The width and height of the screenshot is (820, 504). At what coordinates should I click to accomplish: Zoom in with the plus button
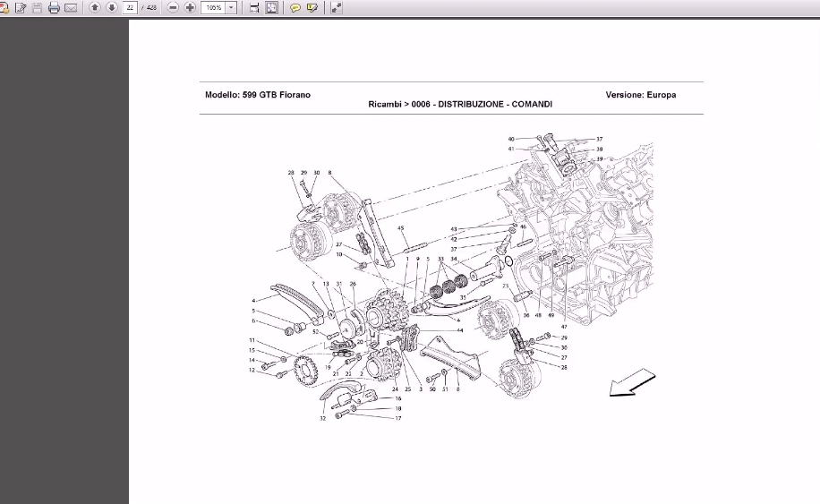(190, 7)
